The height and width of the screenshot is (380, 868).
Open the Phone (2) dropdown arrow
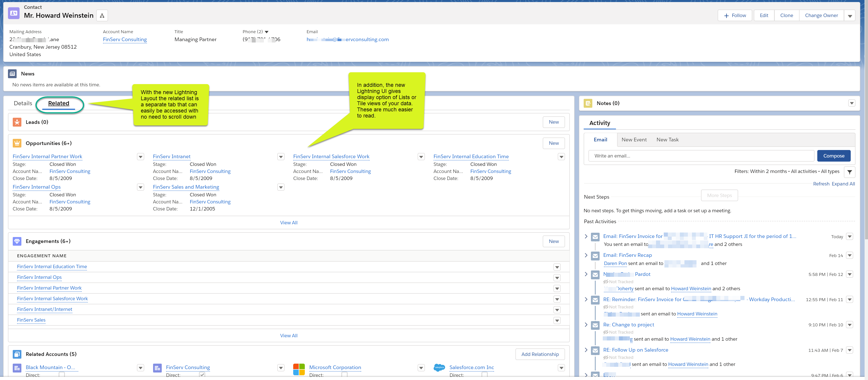[x=267, y=32]
